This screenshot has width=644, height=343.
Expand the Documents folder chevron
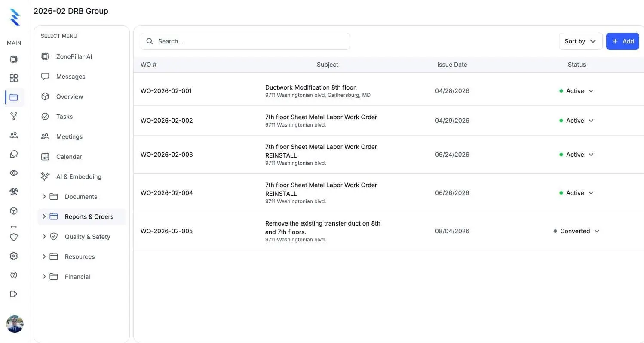click(x=44, y=197)
